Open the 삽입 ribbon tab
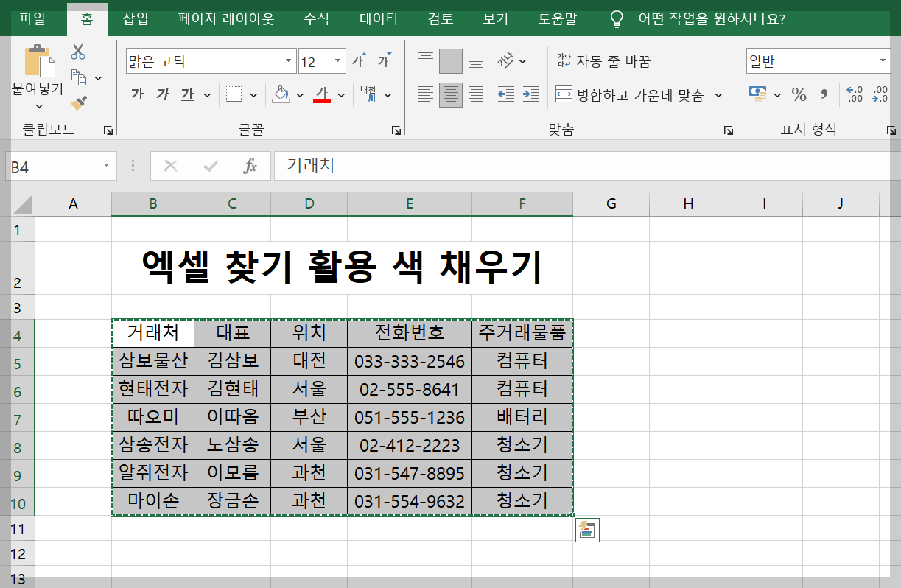This screenshot has width=901, height=588. [135, 20]
